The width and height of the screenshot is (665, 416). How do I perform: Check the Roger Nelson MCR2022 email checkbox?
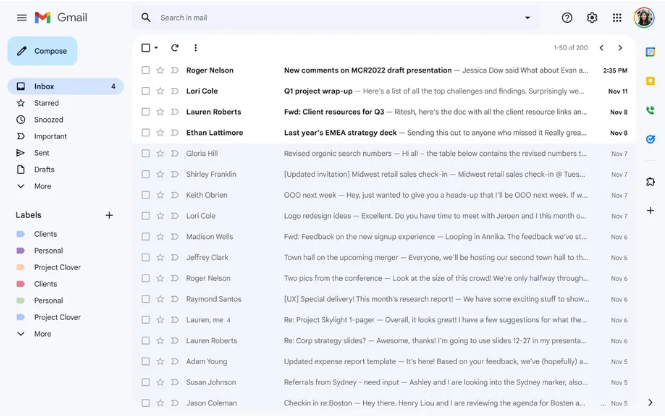(x=145, y=70)
